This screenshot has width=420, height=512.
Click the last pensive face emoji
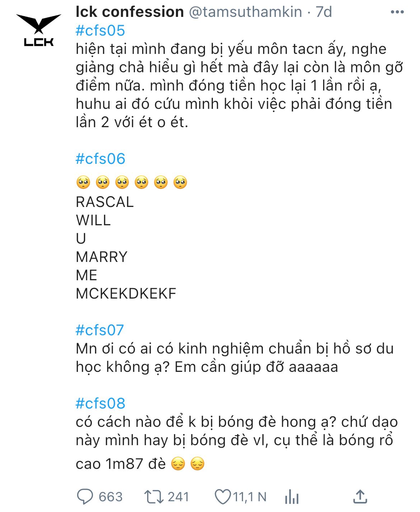click(197, 464)
